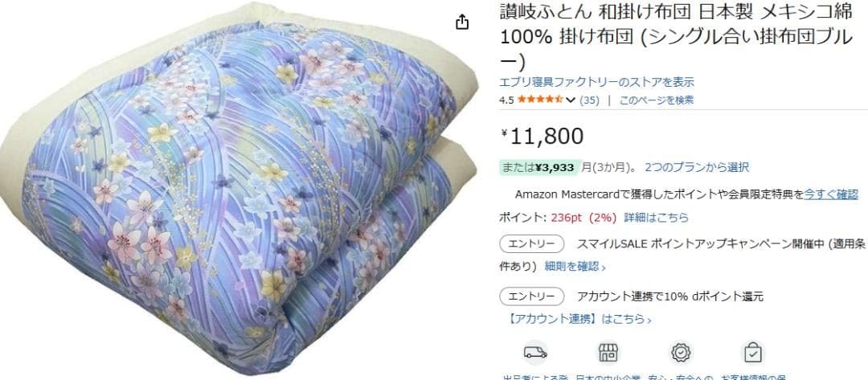Open the 35 reviews link
This screenshot has height=380, width=868.
tap(589, 100)
